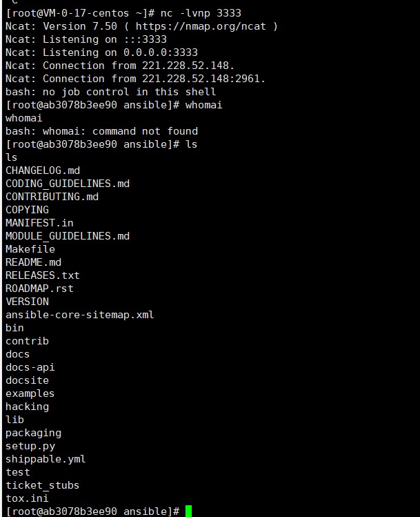The width and height of the screenshot is (420, 517).
Task: Click the ROADMAP.rst entry
Action: pos(39,289)
